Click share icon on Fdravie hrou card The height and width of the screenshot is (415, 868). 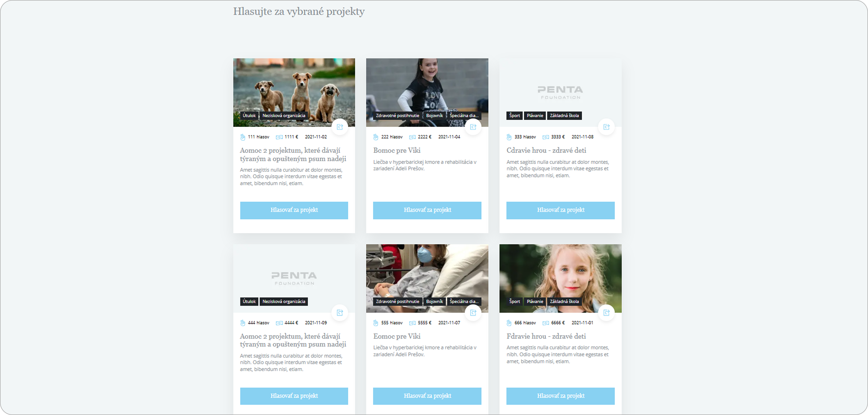pyautogui.click(x=606, y=313)
